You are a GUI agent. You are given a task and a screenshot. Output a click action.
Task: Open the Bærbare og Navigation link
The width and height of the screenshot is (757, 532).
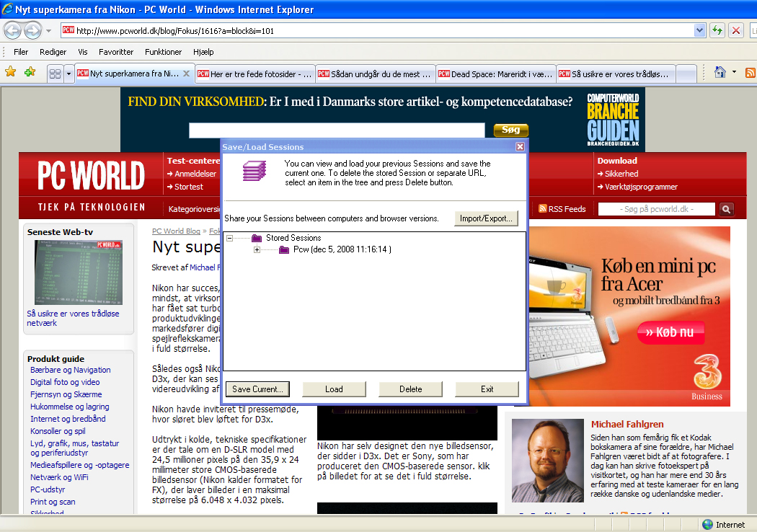(71, 370)
